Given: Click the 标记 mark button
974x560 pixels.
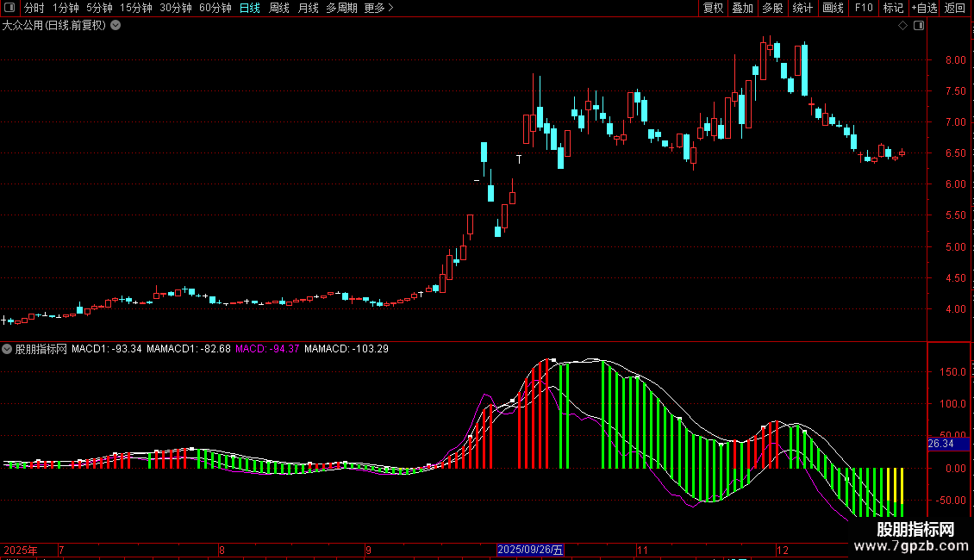Looking at the screenshot, I should pos(893,8).
